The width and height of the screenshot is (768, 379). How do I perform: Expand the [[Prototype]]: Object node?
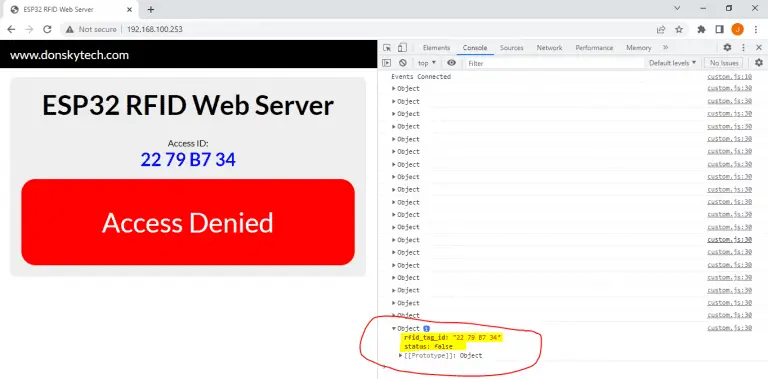[x=401, y=355]
